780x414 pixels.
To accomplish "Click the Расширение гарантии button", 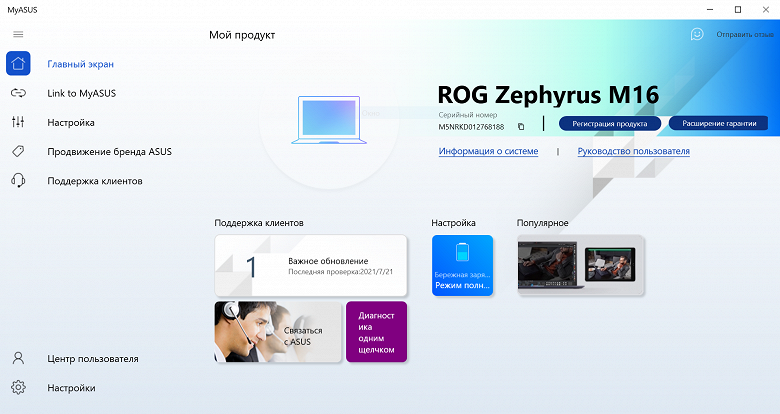I will [719, 123].
